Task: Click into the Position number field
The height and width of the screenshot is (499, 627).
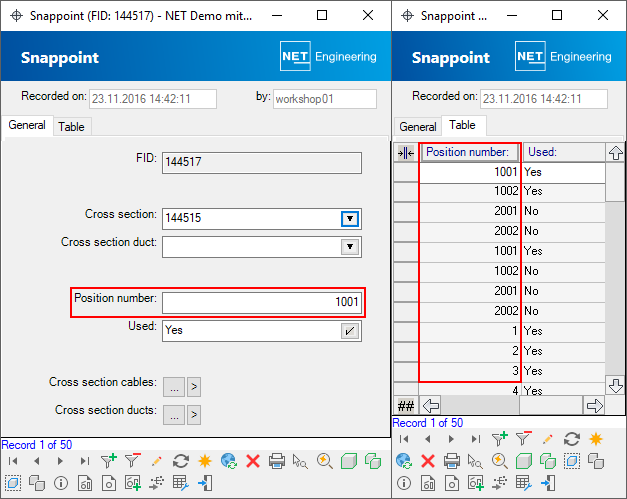Action: (260, 302)
